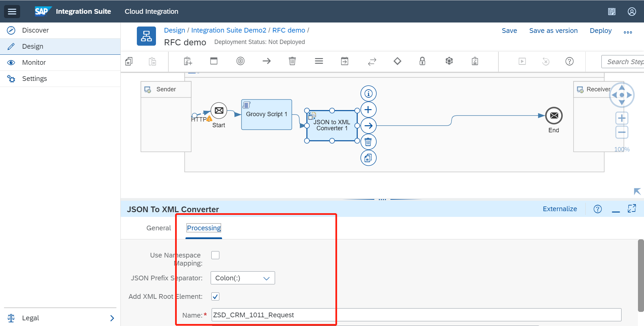
Task: Click the Copy icon in the editor toolbar
Action: pos(128,61)
